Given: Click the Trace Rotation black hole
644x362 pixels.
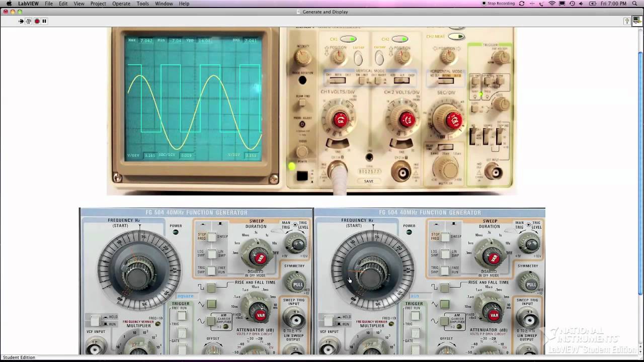Looking at the screenshot, I should pyautogui.click(x=302, y=80).
